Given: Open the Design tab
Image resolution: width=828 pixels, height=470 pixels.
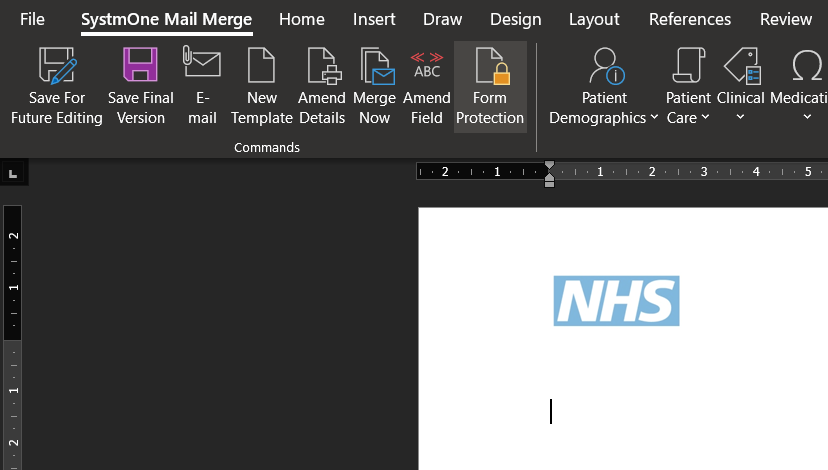Looking at the screenshot, I should point(515,20).
